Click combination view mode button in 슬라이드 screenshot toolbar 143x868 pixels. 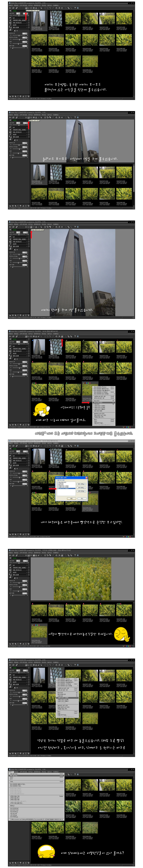click(29, 117)
